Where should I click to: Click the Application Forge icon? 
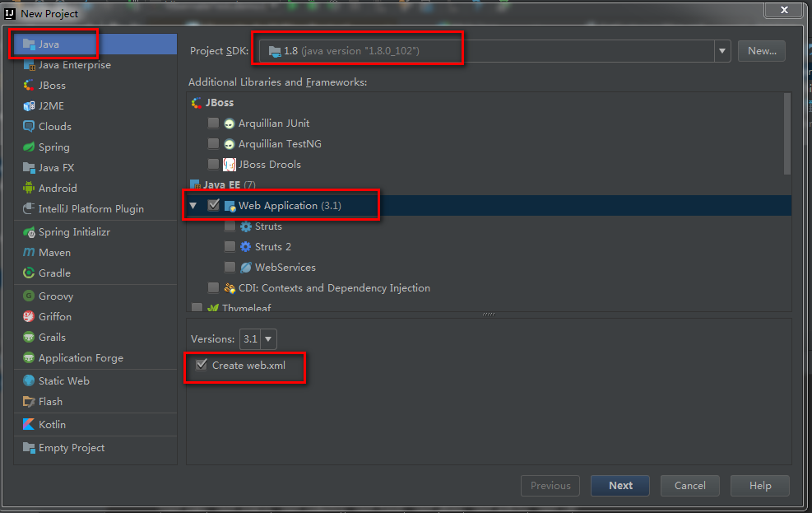click(29, 358)
